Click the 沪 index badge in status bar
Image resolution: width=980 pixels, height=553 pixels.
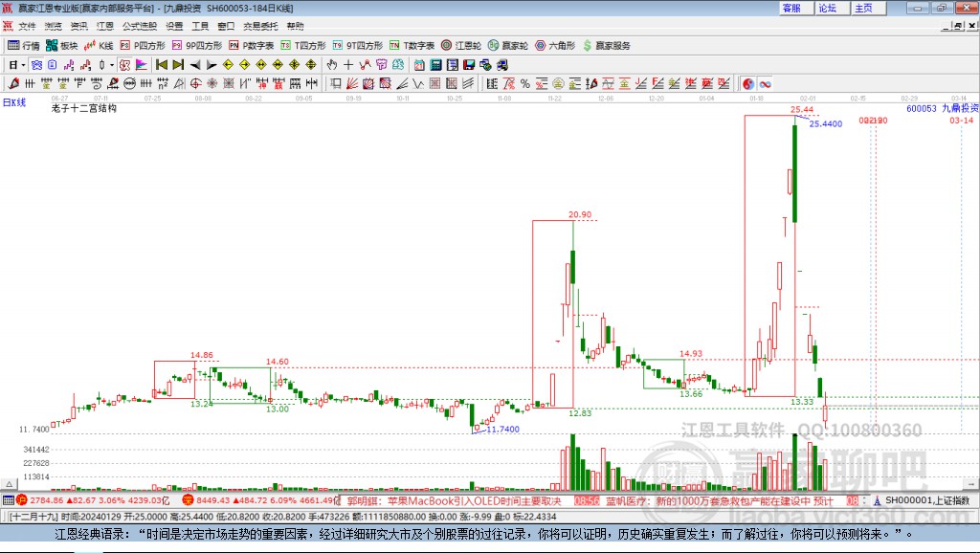click(x=22, y=499)
